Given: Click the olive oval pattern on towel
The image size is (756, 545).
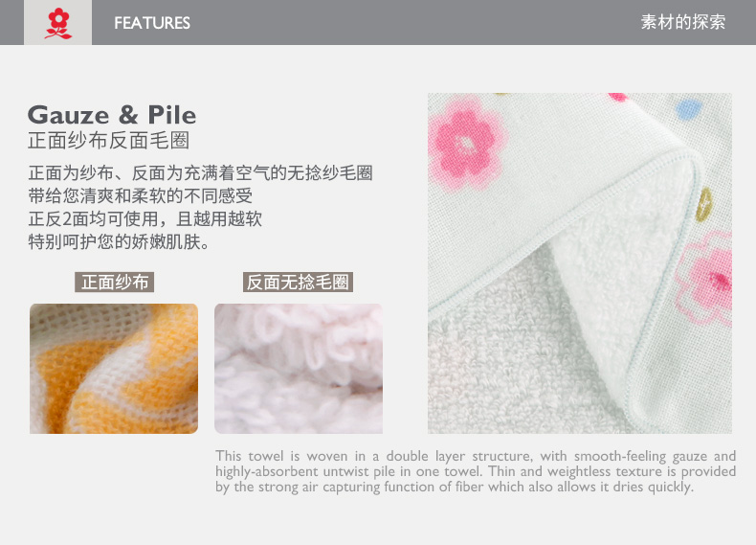Looking at the screenshot, I should (704, 205).
